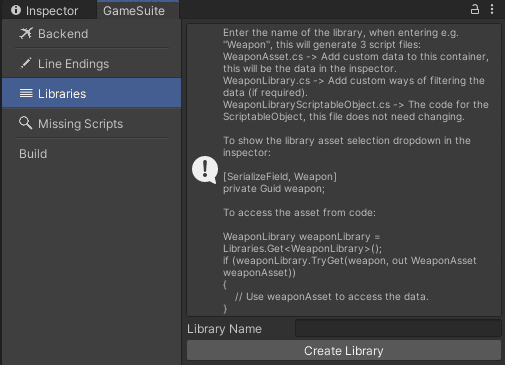505x365 pixels.
Task: Click the Missing Scripts magnifier icon
Action: click(26, 123)
